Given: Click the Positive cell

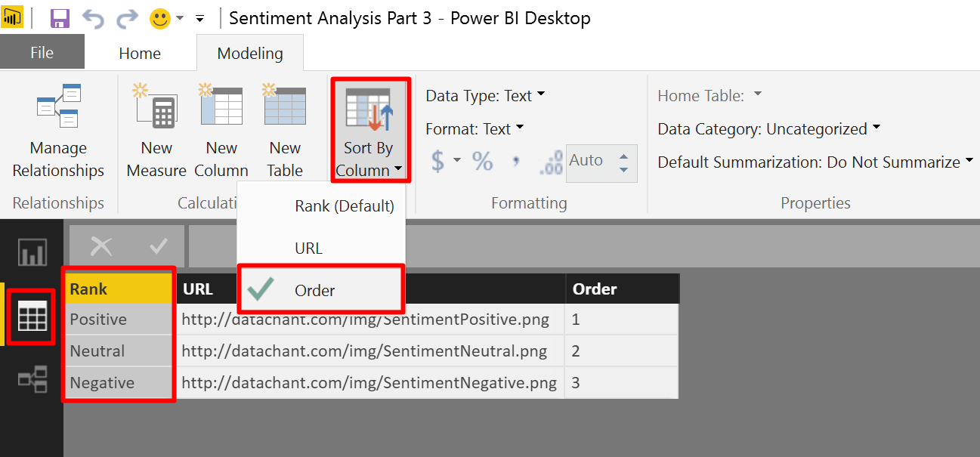Looking at the screenshot, I should 119,320.
